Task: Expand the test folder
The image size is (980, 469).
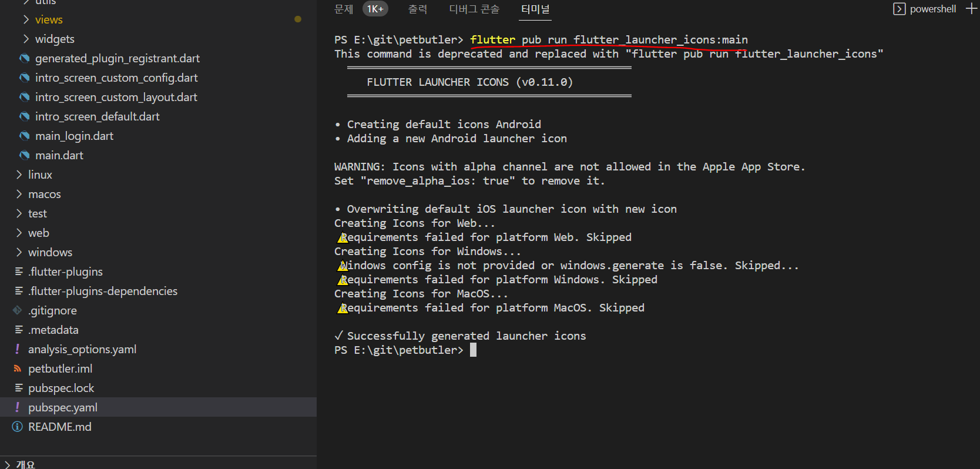Action: click(x=19, y=213)
